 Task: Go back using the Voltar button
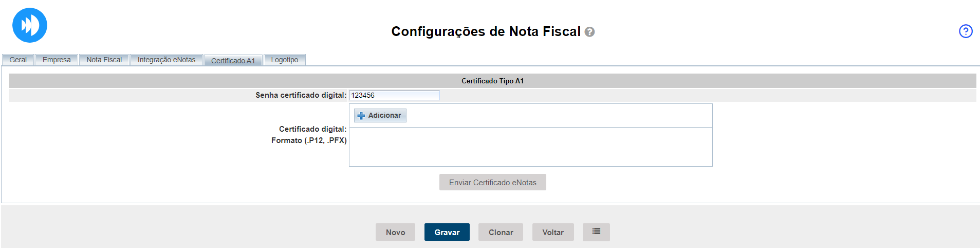click(x=553, y=232)
